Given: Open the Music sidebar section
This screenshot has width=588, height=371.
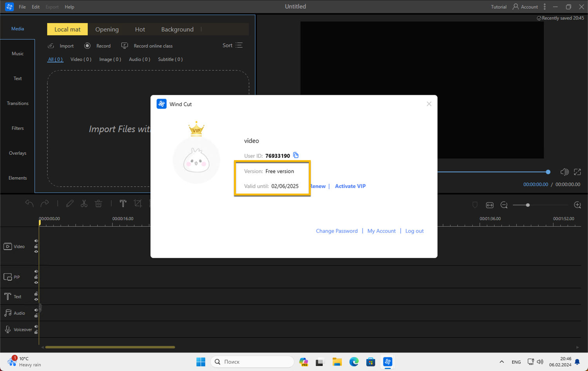Looking at the screenshot, I should click(x=18, y=54).
